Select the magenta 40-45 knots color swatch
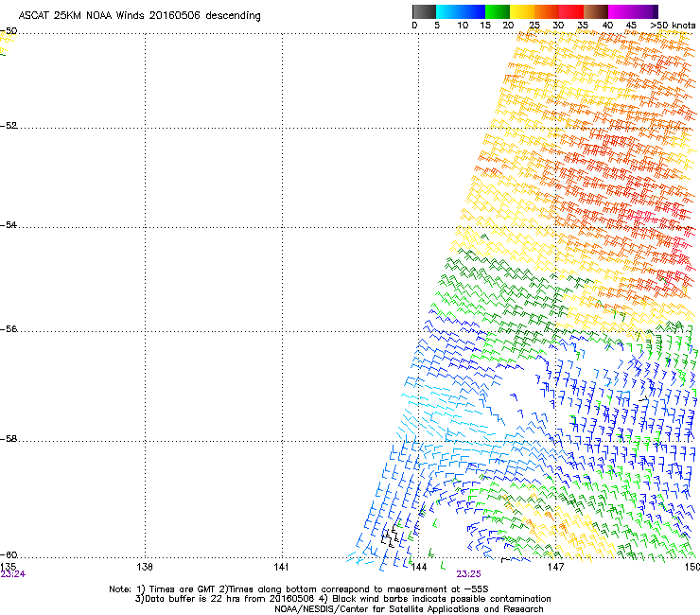Viewport: 700px width, 615px height. [x=621, y=11]
